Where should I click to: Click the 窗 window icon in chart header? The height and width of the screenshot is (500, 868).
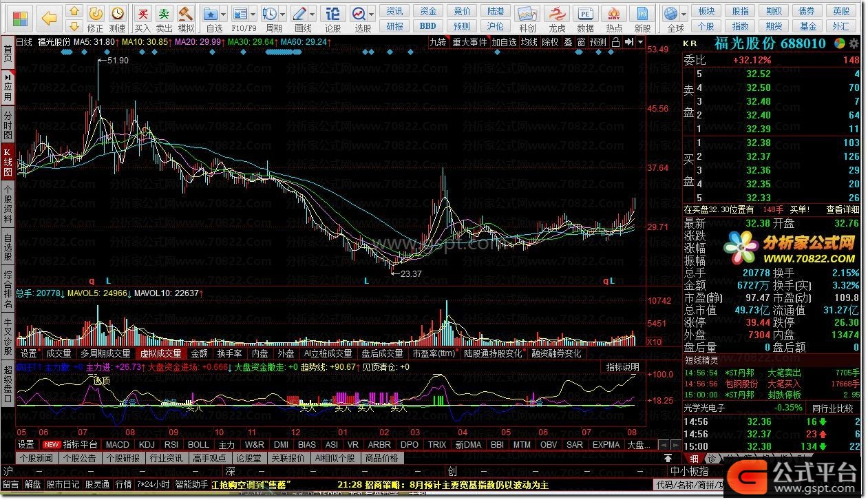click(x=582, y=42)
